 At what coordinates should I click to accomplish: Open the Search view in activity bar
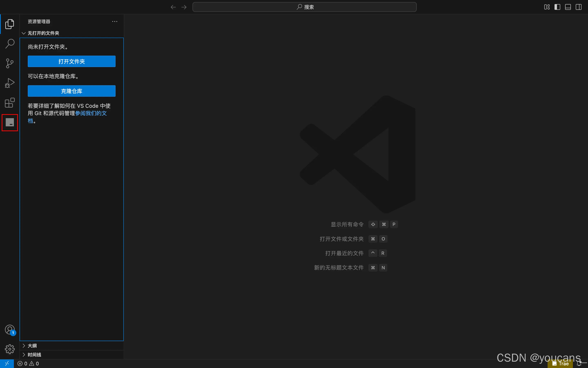tap(10, 44)
